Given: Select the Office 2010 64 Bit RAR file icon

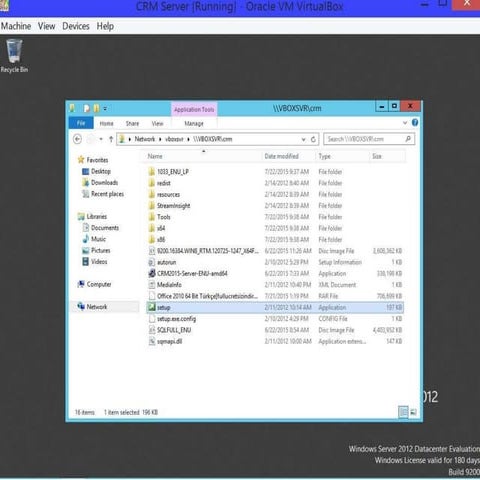Looking at the screenshot, I should [x=152, y=296].
